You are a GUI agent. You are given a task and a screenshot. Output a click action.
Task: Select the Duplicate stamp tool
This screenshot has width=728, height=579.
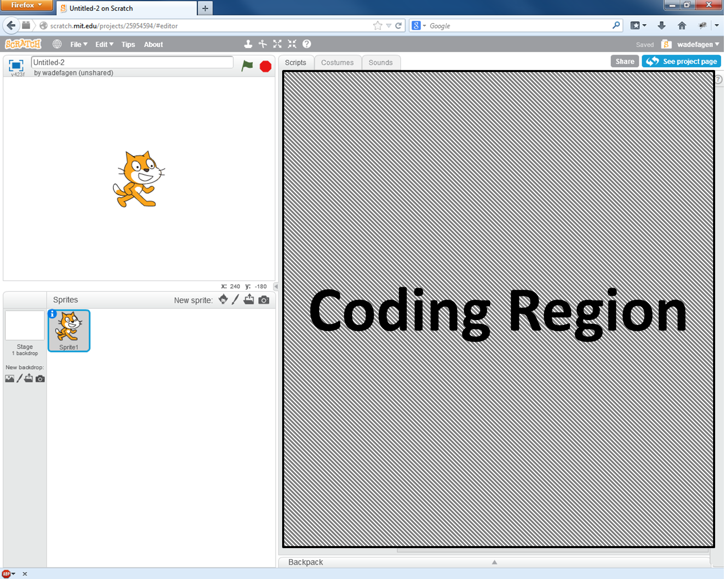point(248,44)
